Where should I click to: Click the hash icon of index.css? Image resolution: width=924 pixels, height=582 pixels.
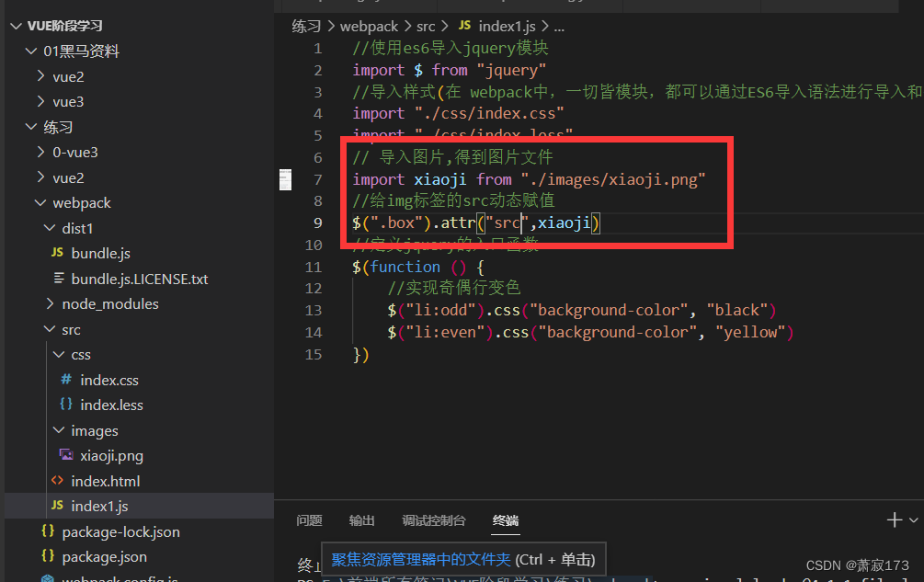click(x=66, y=380)
